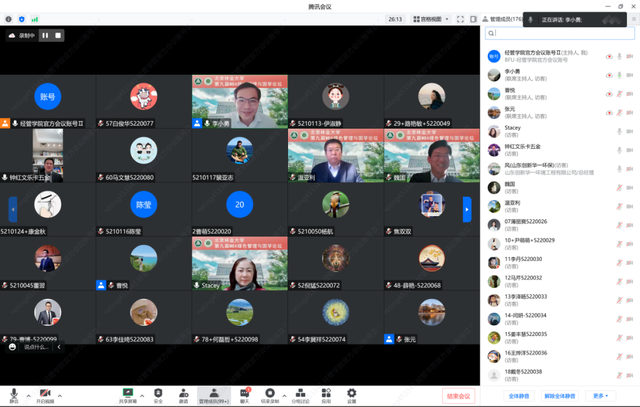The image size is (640, 407).
Task: Open the emoji reaction smiley button
Action: pos(12,347)
